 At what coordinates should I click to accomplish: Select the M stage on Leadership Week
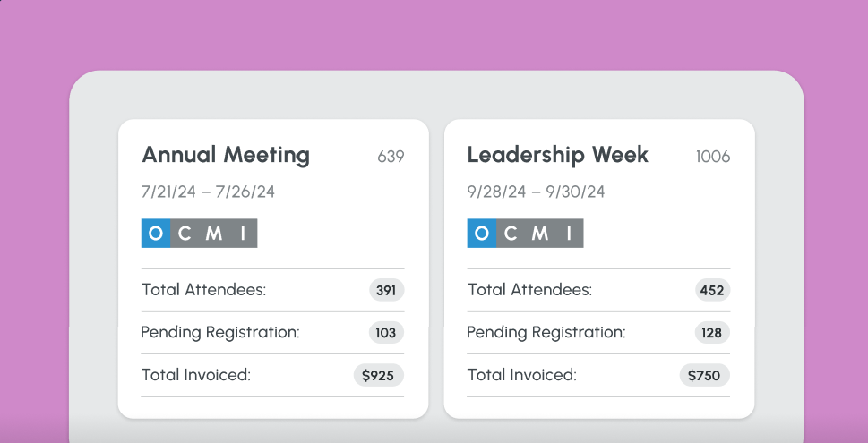(539, 234)
